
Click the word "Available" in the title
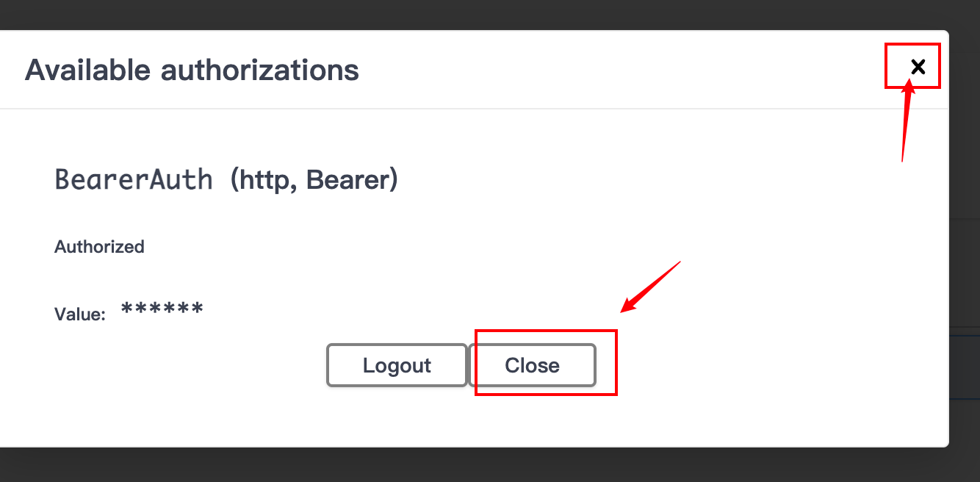click(88, 71)
